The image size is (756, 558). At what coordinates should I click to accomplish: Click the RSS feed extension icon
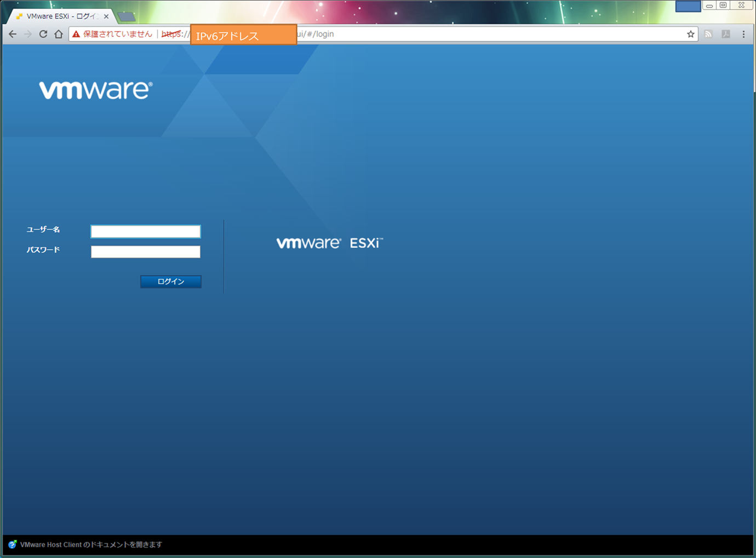708,33
